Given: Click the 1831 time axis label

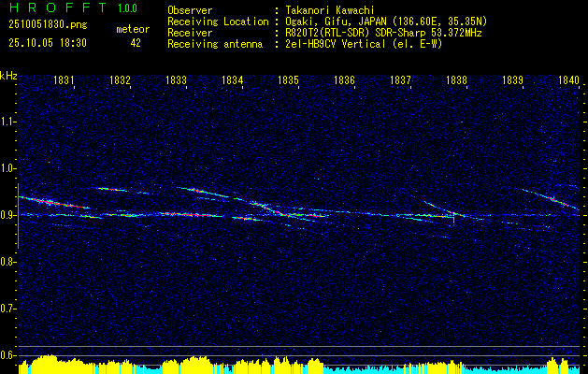Looking at the screenshot, I should tap(64, 80).
